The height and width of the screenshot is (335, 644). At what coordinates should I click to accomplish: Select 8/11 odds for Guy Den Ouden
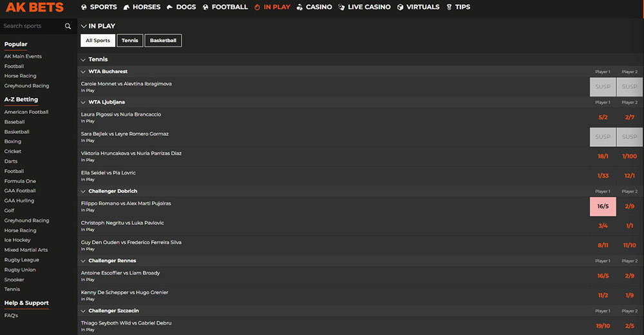[x=603, y=245]
